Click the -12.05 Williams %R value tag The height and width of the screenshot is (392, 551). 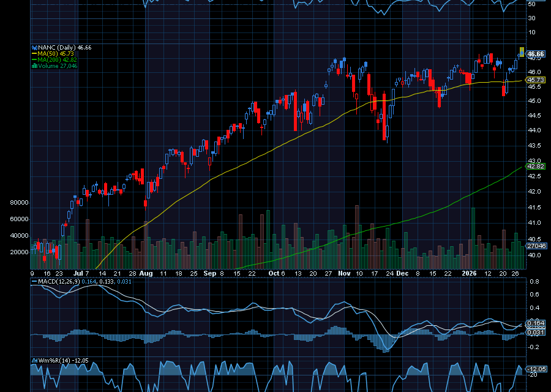536,369
